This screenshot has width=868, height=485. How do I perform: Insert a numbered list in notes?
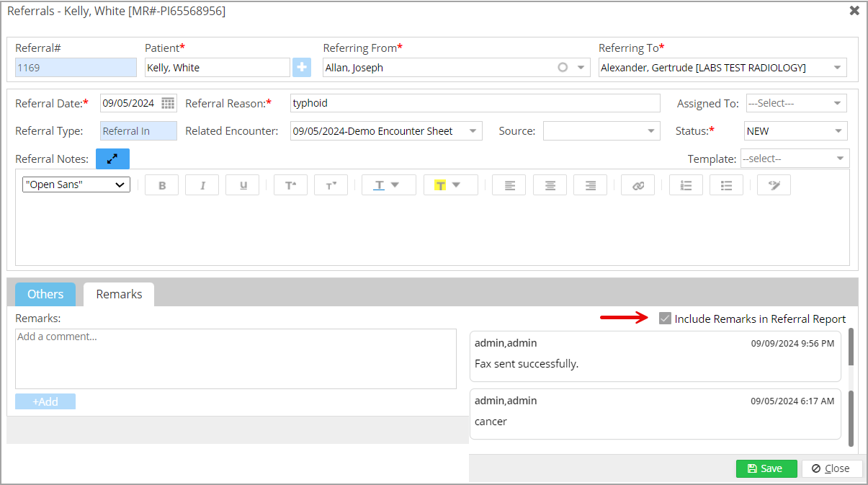(686, 185)
